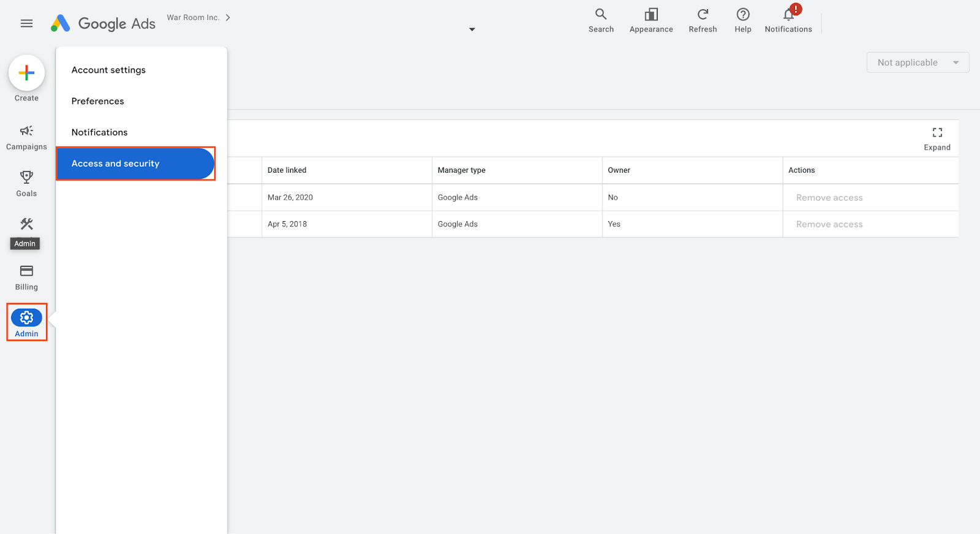View Notifications bell alerts
The image size is (980, 534).
tap(788, 20)
